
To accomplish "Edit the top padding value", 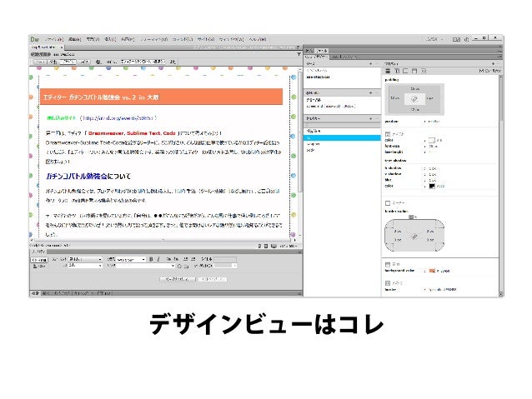I will tap(414, 89).
